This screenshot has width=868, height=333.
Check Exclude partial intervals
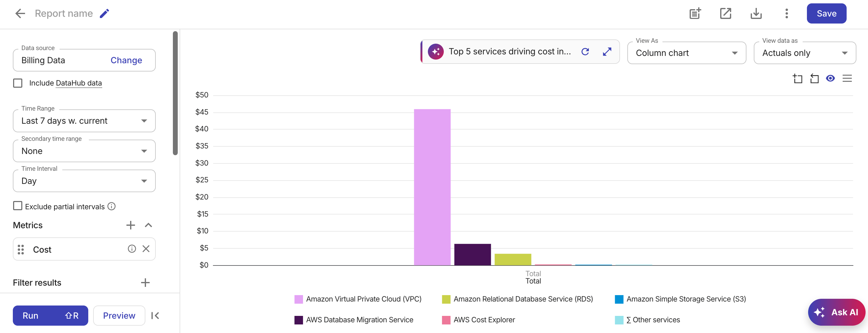(18, 206)
